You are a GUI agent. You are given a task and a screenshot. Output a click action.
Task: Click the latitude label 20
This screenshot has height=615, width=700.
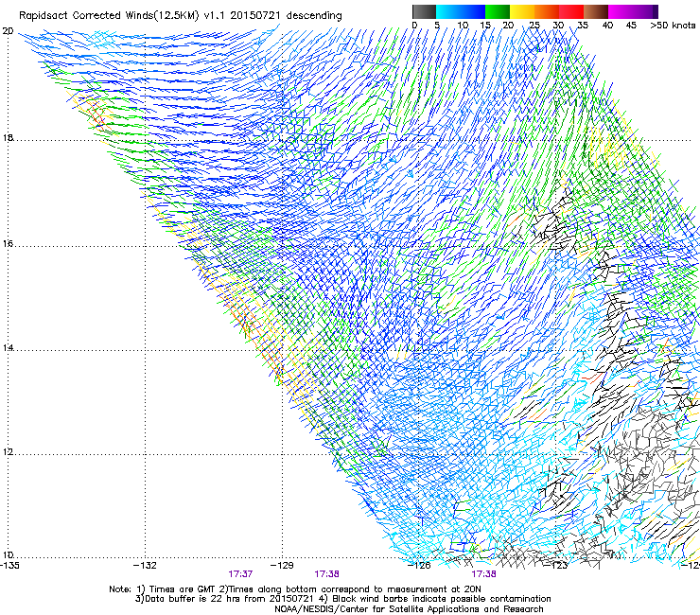pos(8,31)
